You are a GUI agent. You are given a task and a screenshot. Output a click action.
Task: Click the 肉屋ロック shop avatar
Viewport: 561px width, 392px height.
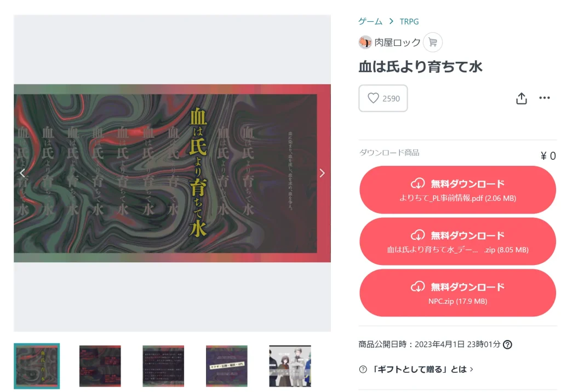(x=365, y=42)
